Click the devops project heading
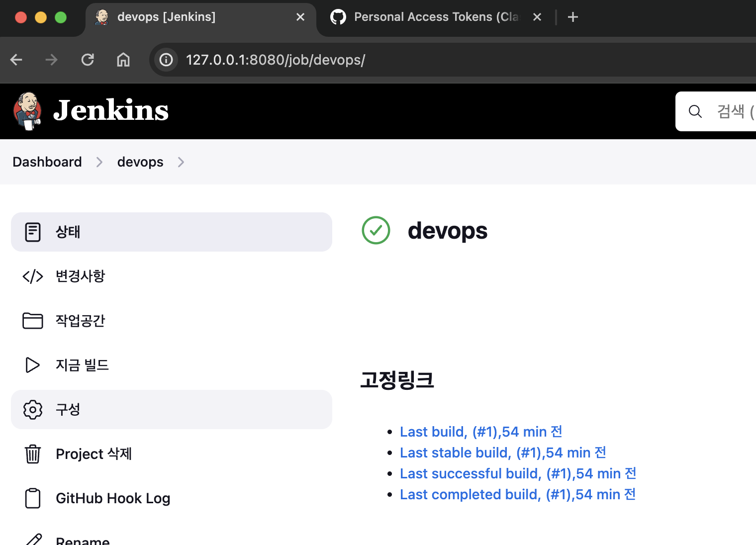Image resolution: width=756 pixels, height=545 pixels. click(448, 231)
